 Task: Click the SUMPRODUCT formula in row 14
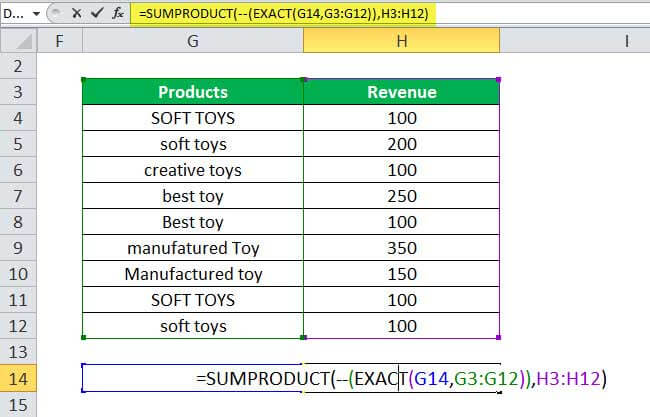point(400,379)
